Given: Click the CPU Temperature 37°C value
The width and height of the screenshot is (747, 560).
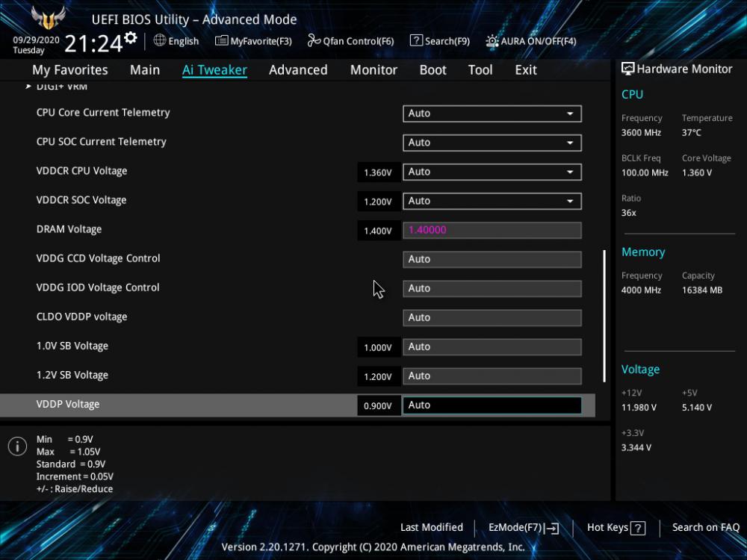Looking at the screenshot, I should (x=691, y=132).
